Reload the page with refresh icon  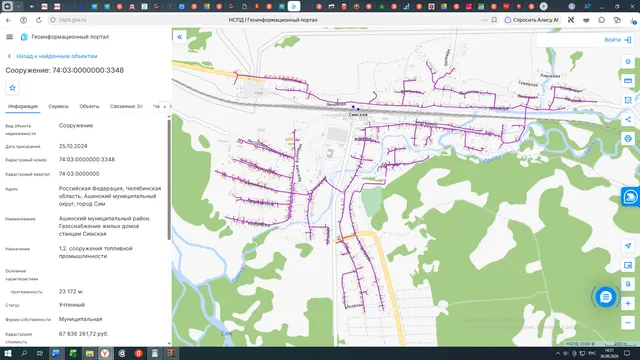(39, 20)
